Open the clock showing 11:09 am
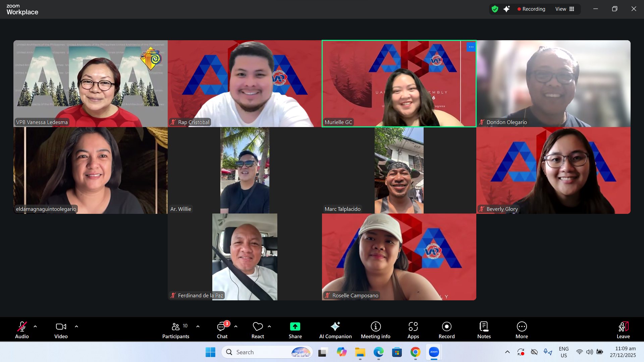 tap(623, 352)
